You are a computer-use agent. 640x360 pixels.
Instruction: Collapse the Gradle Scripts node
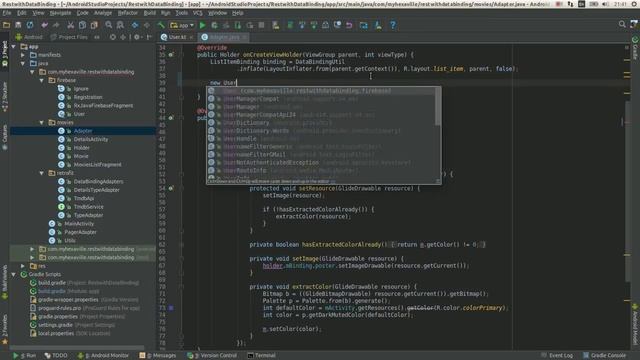14,274
